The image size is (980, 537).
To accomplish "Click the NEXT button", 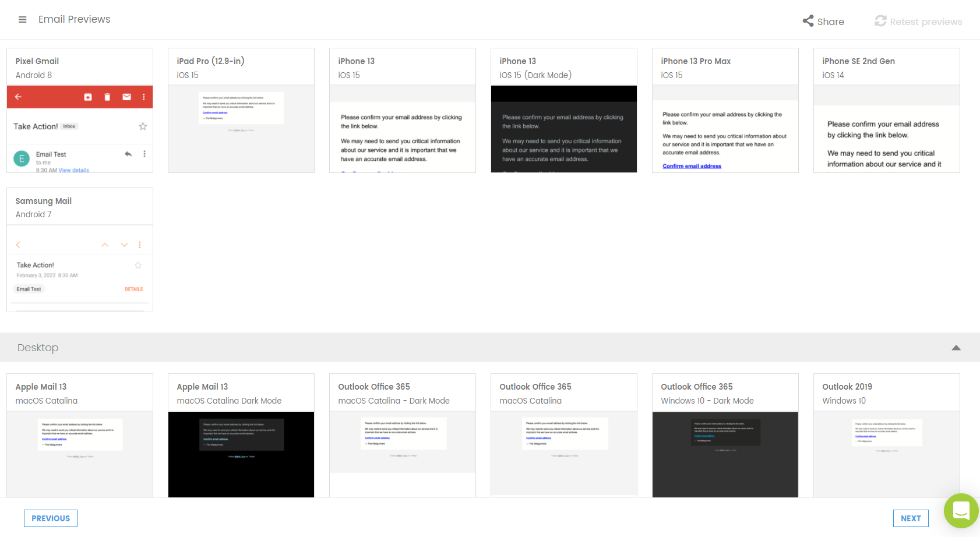I will click(911, 518).
